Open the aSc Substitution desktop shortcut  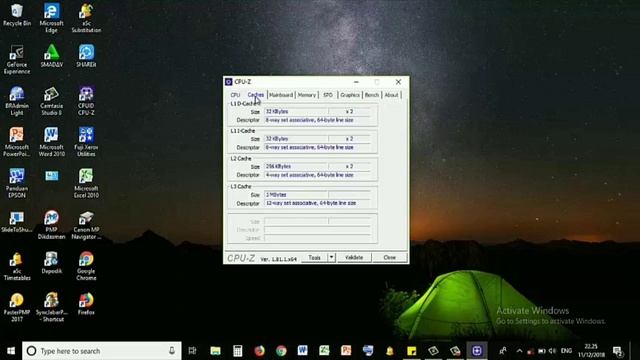(x=86, y=18)
